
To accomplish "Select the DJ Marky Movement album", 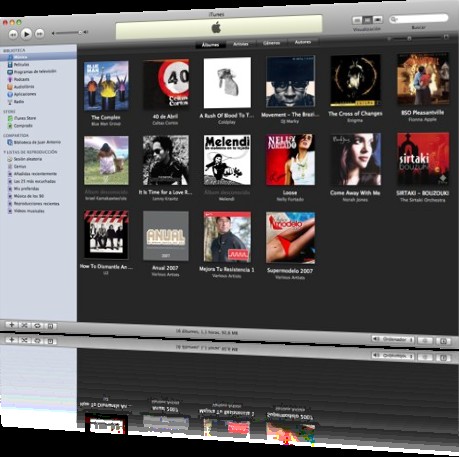I will click(x=290, y=82).
